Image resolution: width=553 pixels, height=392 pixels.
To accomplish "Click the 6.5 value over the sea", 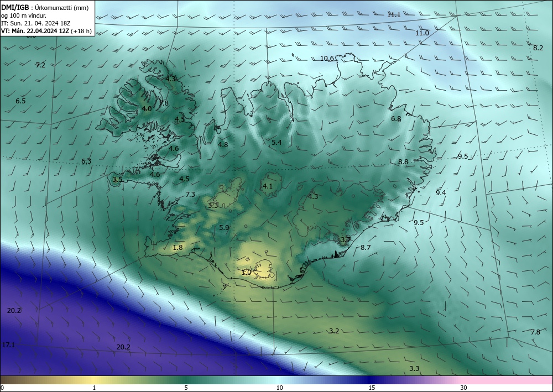I will [20, 101].
